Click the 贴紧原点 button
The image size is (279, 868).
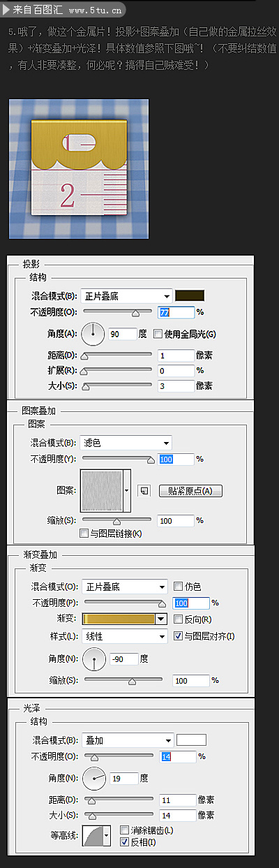pyautogui.click(x=190, y=491)
